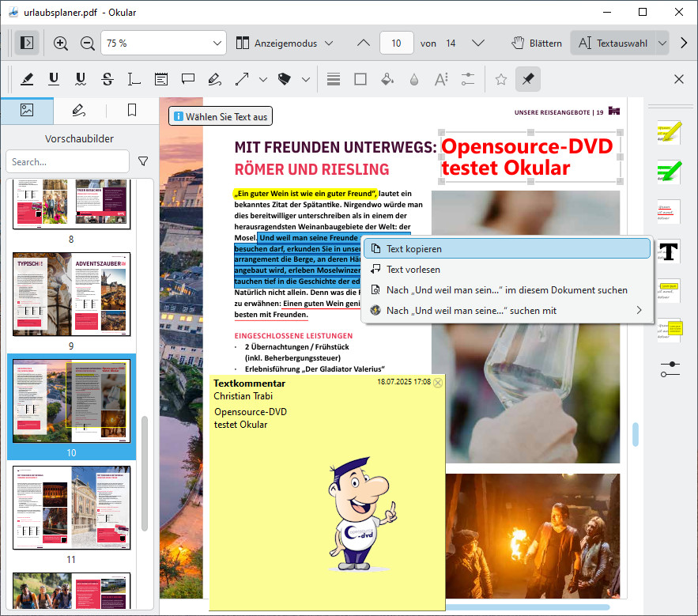Toggle the Textauswahl selection mode
The height and width of the screenshot is (616, 698).
coord(612,43)
